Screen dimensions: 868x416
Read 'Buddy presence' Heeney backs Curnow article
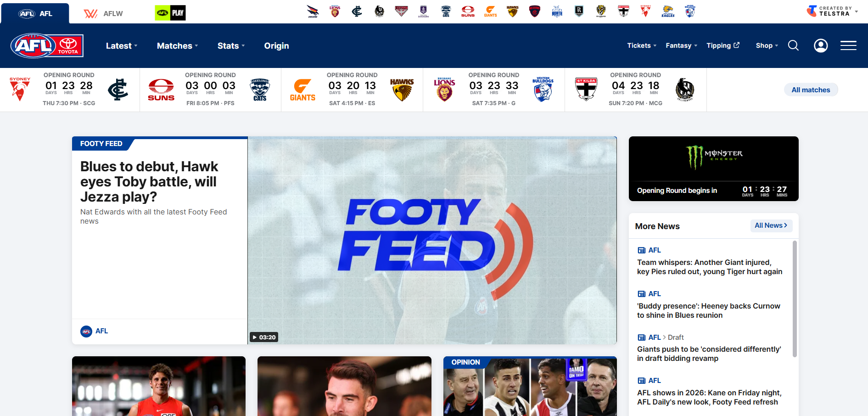point(709,311)
